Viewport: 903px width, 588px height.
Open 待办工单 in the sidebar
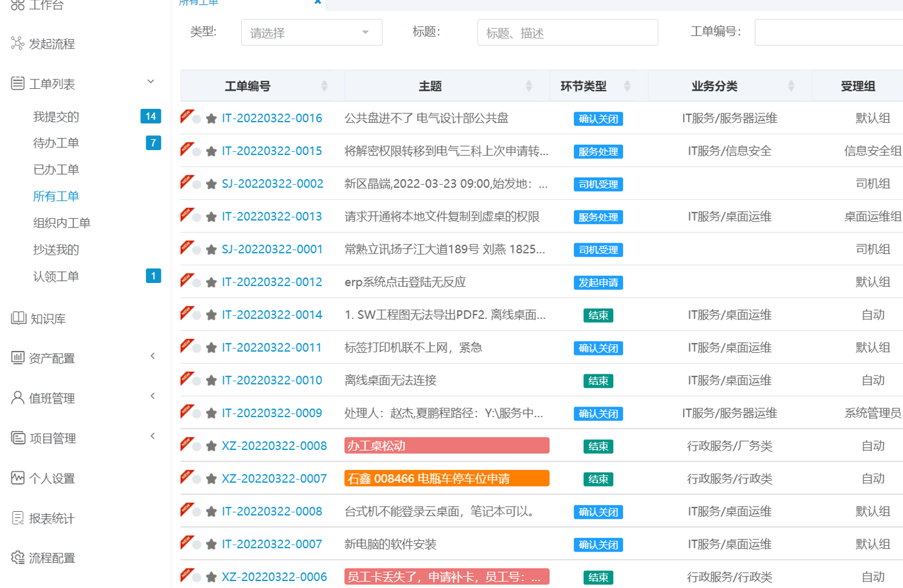[56, 143]
